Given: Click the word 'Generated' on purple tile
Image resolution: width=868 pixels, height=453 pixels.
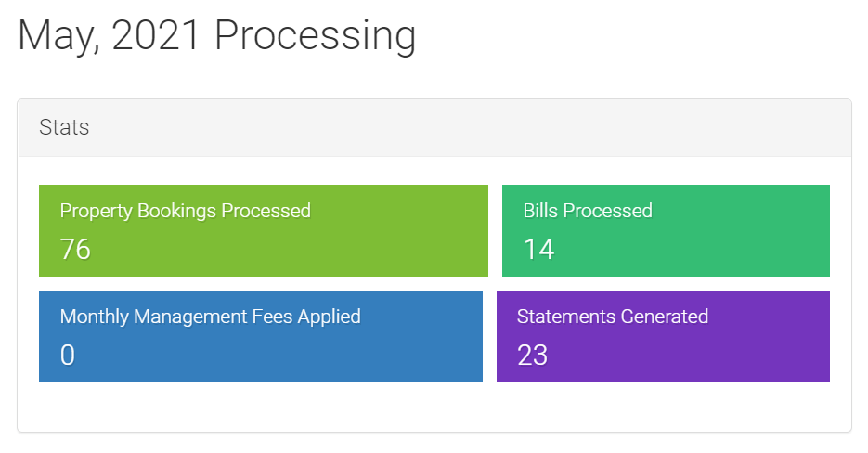Looking at the screenshot, I should (x=665, y=317).
